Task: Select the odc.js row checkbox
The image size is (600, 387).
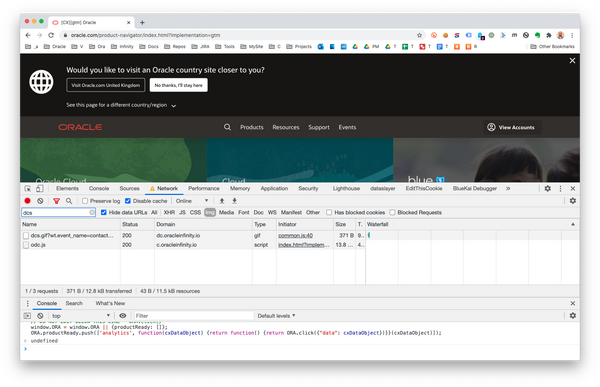Action: click(26, 245)
